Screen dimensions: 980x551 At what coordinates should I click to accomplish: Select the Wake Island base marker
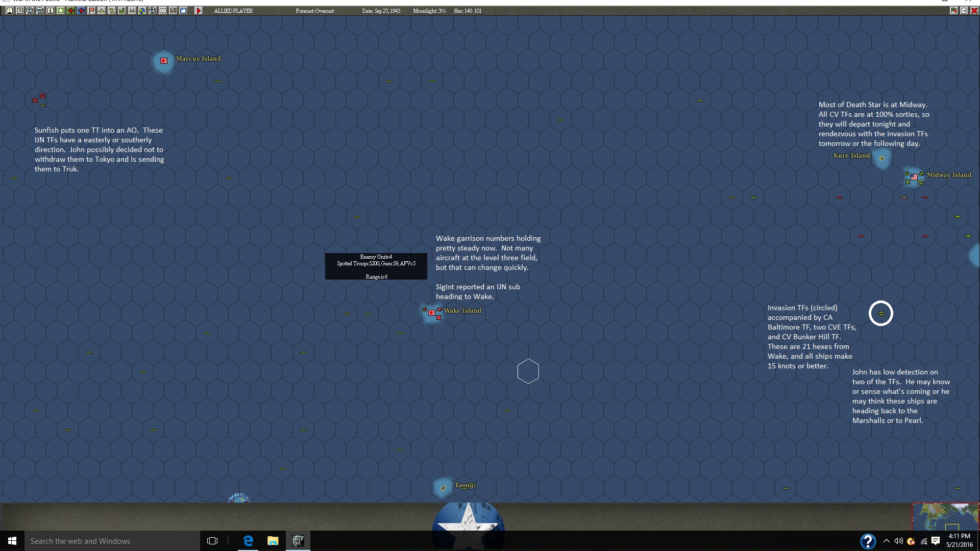[x=432, y=313]
